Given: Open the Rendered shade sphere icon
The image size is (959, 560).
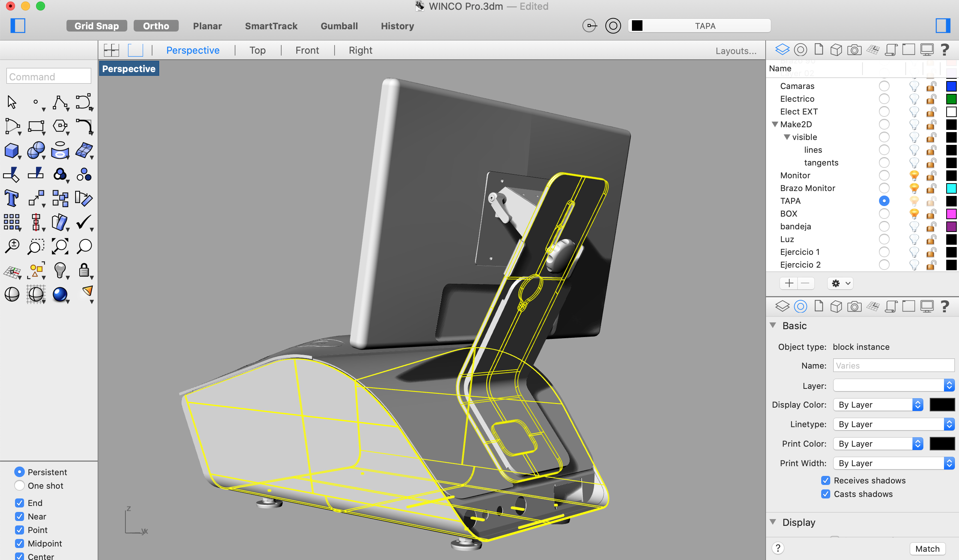Looking at the screenshot, I should click(60, 294).
